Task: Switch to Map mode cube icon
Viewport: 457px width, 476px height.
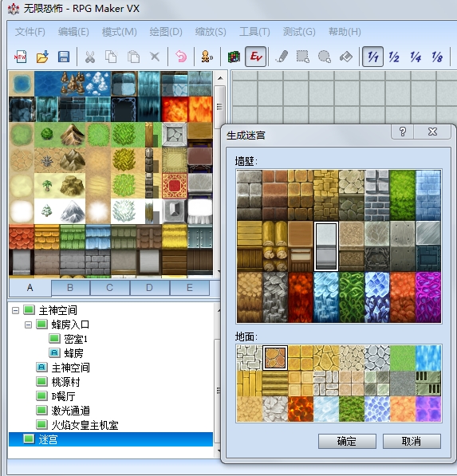Action: click(x=234, y=57)
